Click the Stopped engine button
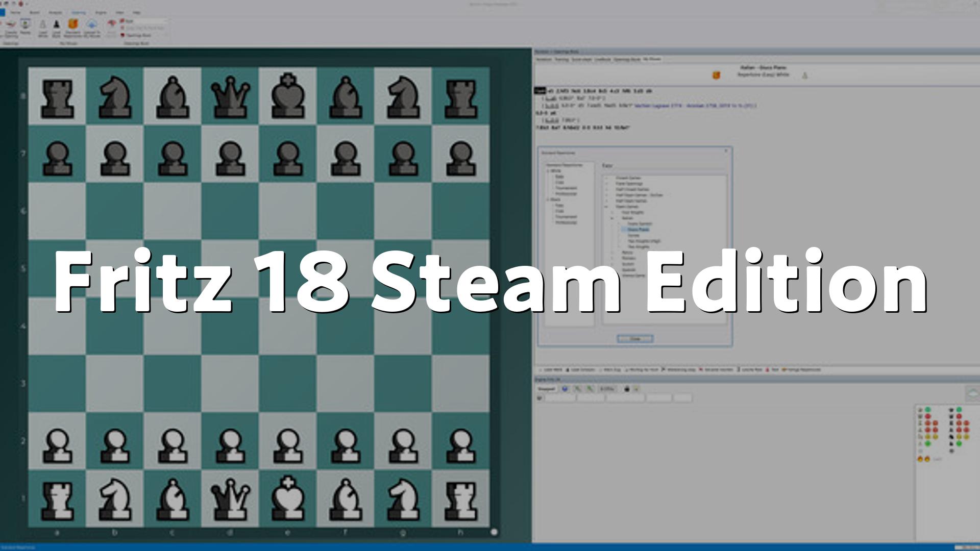Viewport: 980px width, 551px height. [547, 389]
